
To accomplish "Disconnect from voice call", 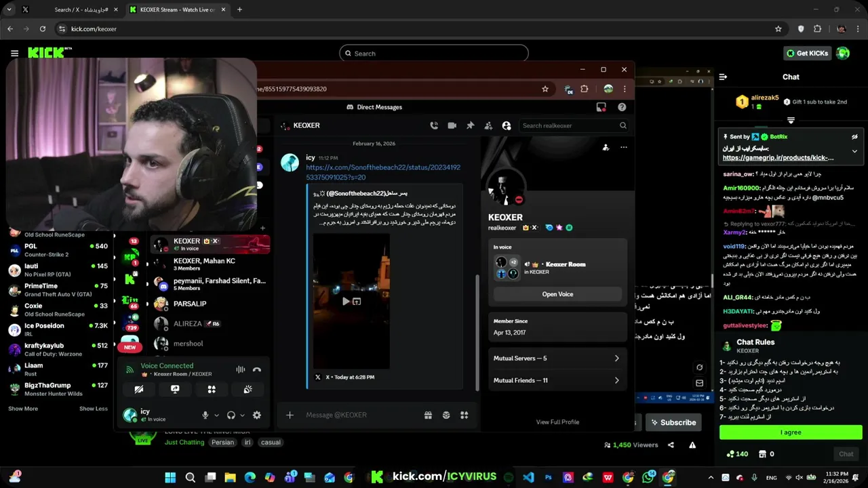I will tap(256, 369).
